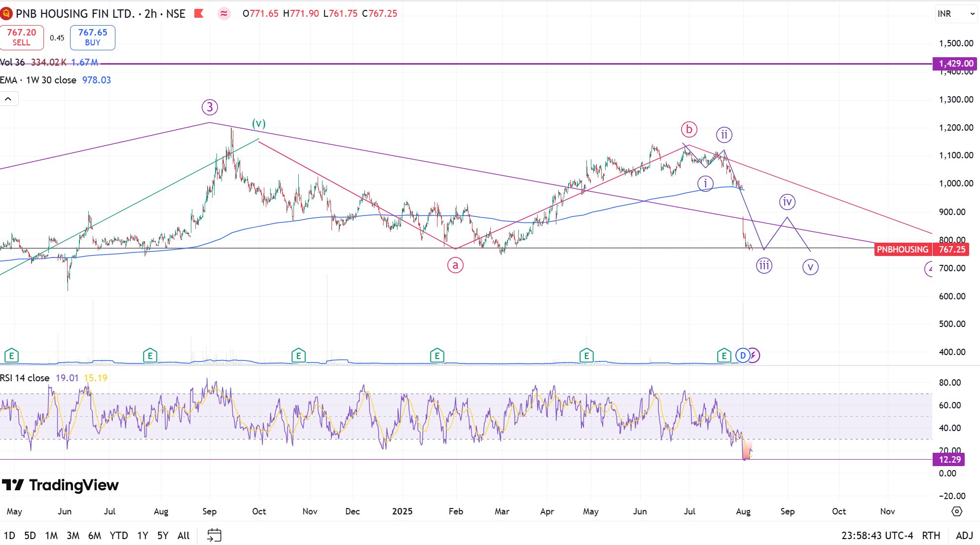Viewport: 980px width, 545px height.
Task: Select the 5Y time range
Action: pyautogui.click(x=163, y=536)
